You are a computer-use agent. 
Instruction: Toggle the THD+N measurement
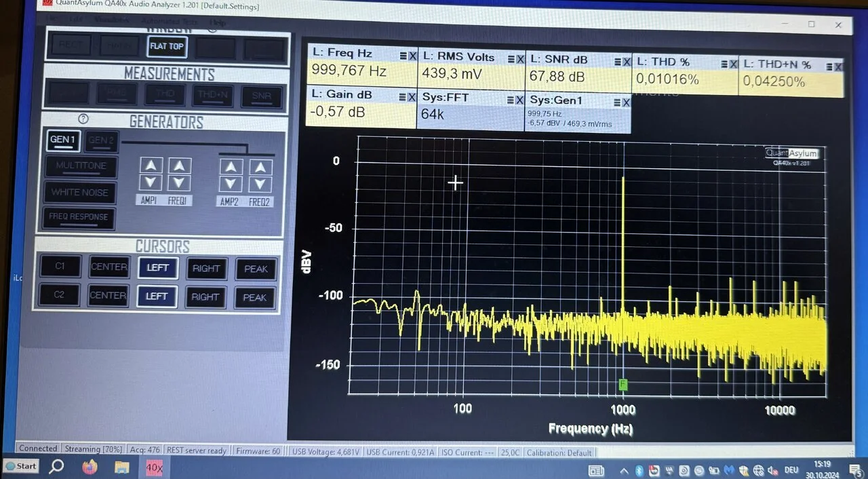coord(213,96)
